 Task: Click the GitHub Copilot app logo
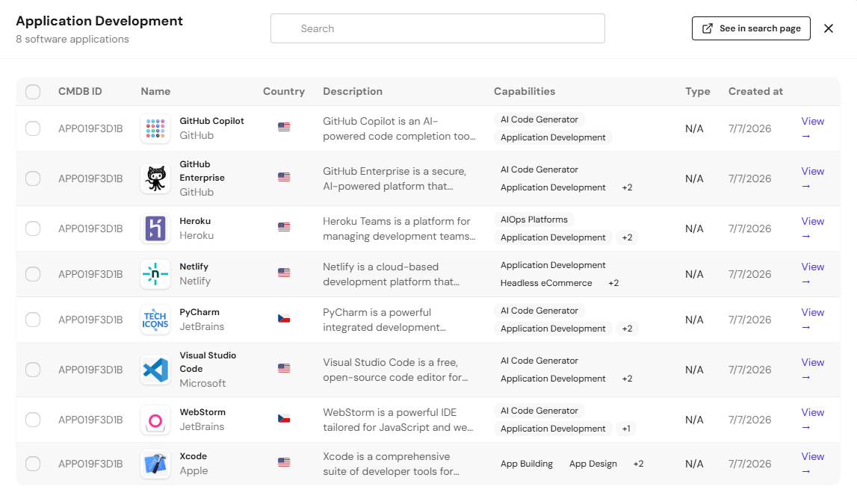coord(155,128)
